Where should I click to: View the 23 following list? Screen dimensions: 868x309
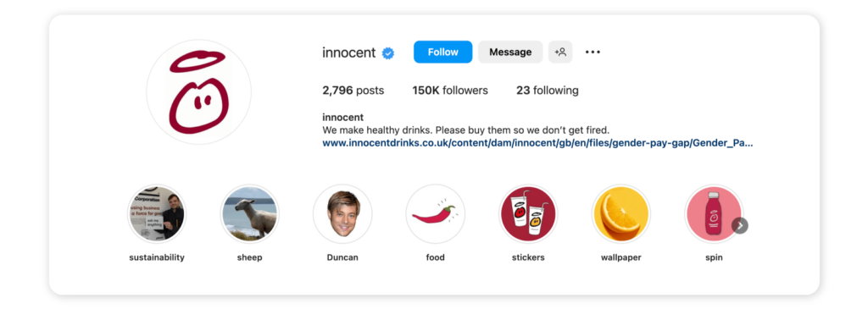[548, 91]
